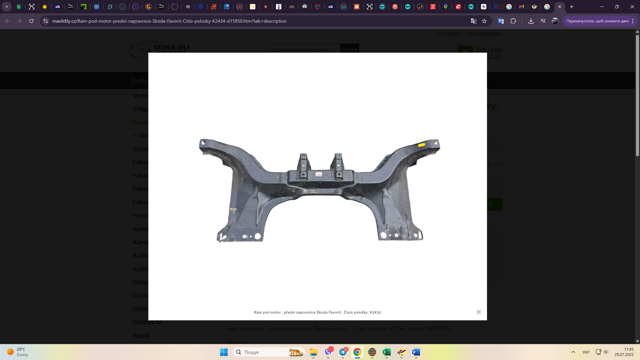The image size is (640, 360).
Task: Switch to the Gmail tab
Action: point(521,7)
